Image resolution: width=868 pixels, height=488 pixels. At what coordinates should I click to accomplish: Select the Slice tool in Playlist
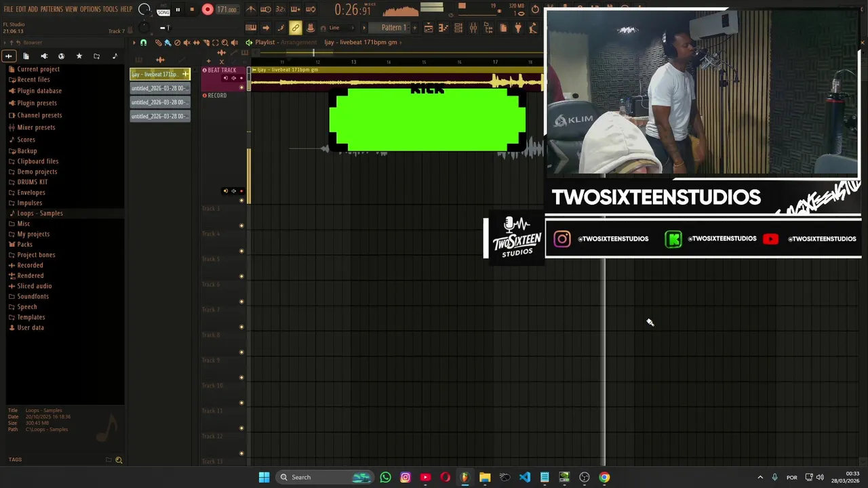pos(206,43)
